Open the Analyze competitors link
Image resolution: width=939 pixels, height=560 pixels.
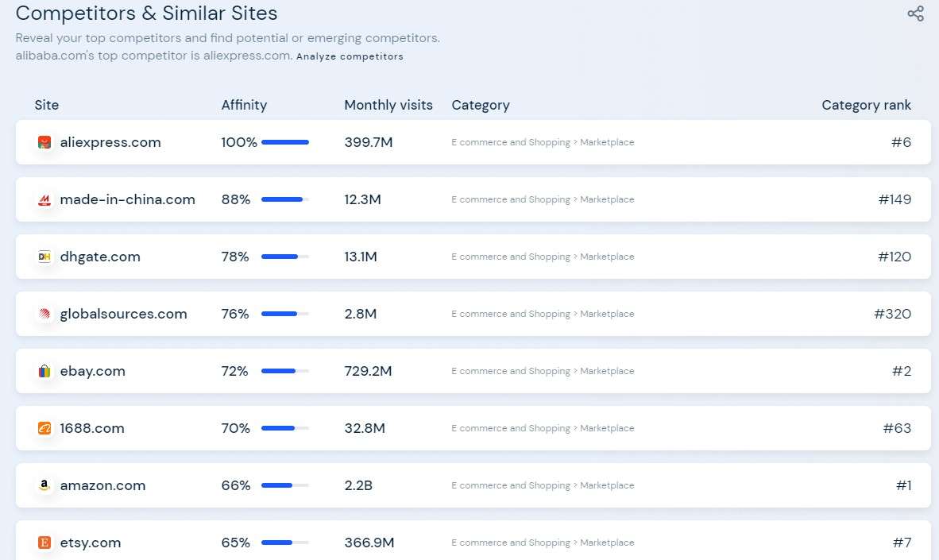(x=350, y=56)
